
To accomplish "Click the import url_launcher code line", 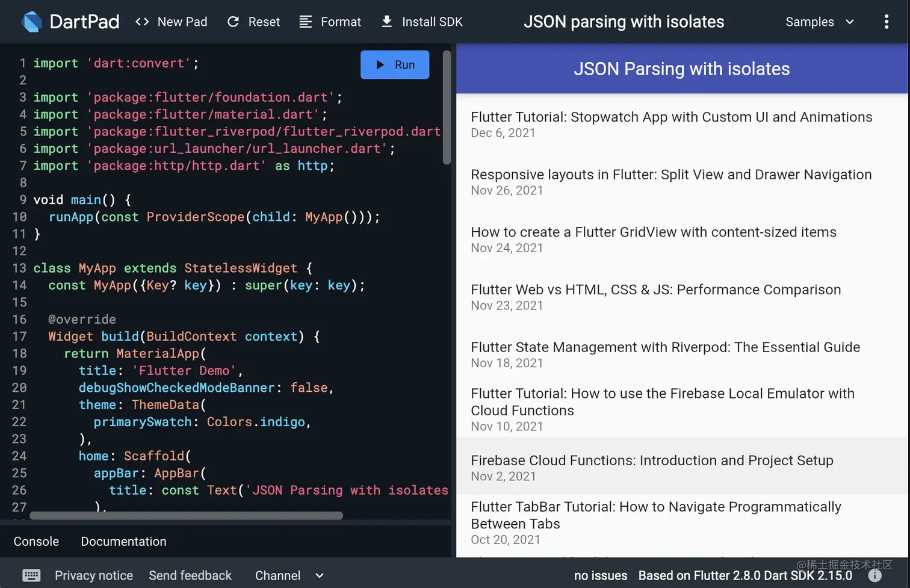I will click(x=214, y=149).
